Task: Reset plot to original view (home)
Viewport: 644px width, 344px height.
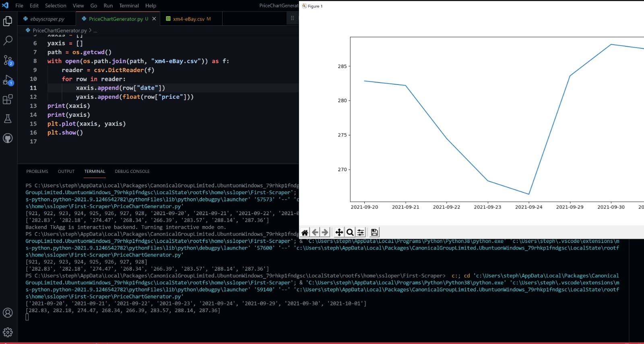Action: tap(305, 232)
